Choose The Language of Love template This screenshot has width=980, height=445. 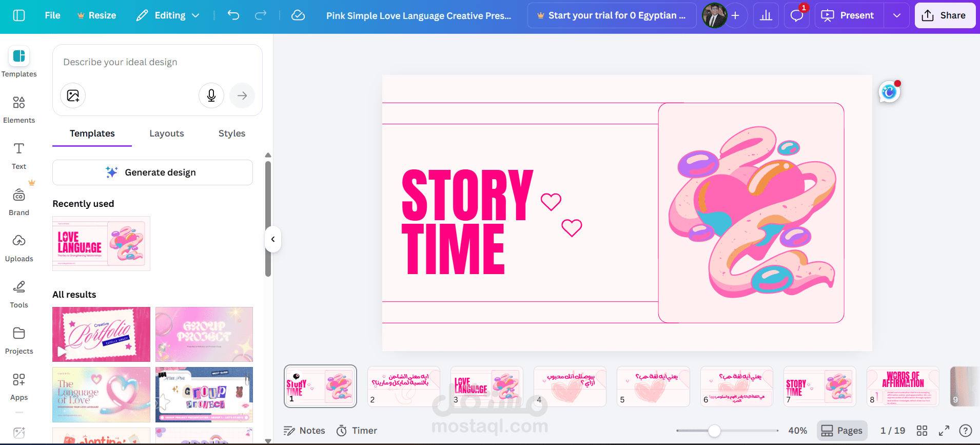tap(101, 395)
